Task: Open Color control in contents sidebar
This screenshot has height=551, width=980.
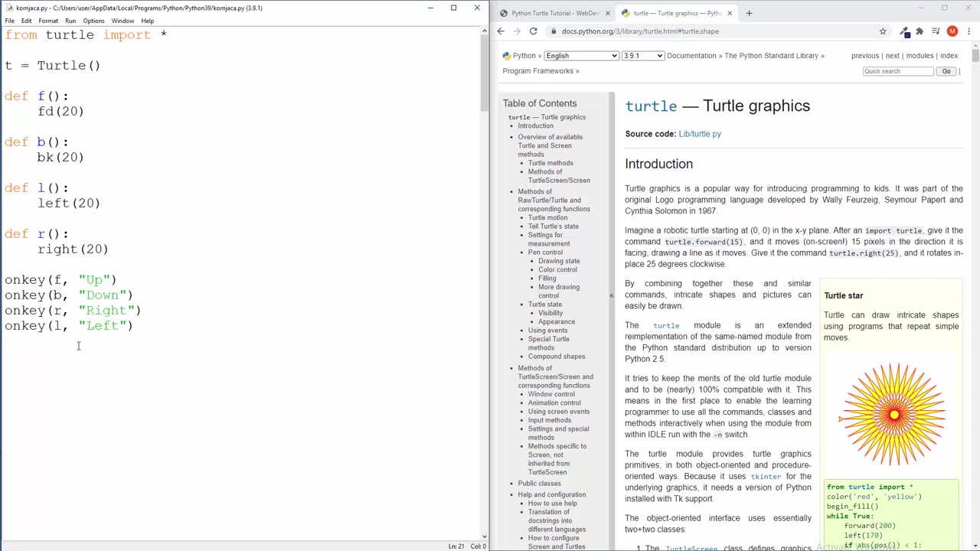Action: tap(557, 269)
